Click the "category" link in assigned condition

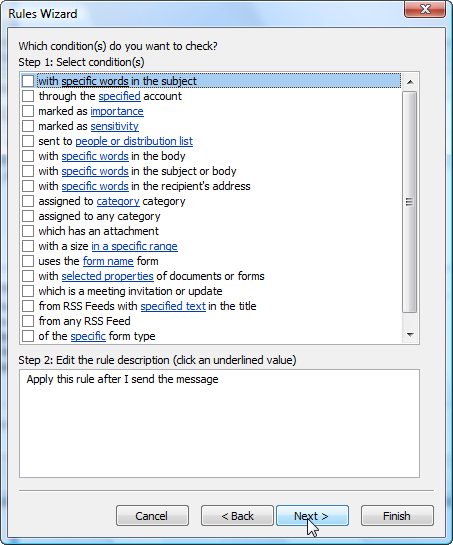pyautogui.click(x=118, y=201)
